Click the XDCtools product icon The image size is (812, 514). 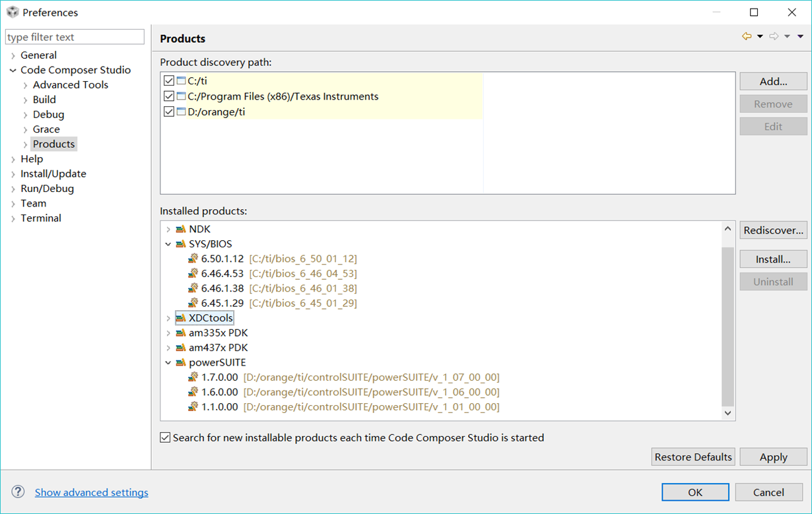point(181,318)
